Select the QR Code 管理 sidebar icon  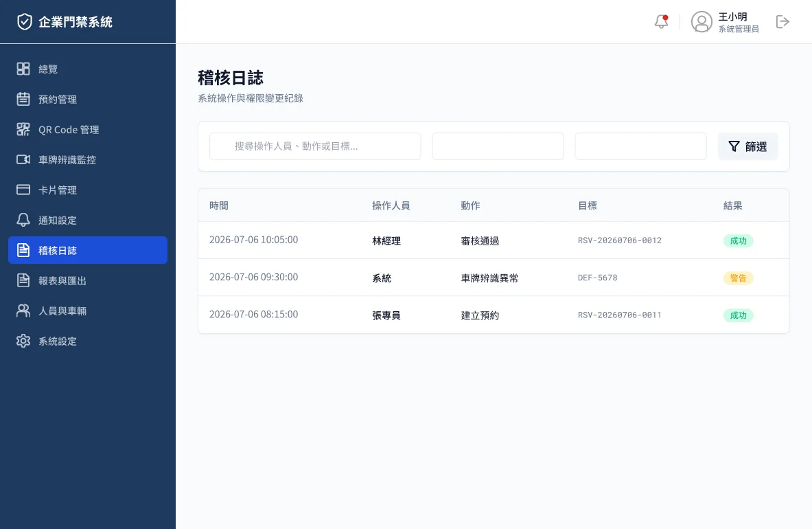[23, 130]
